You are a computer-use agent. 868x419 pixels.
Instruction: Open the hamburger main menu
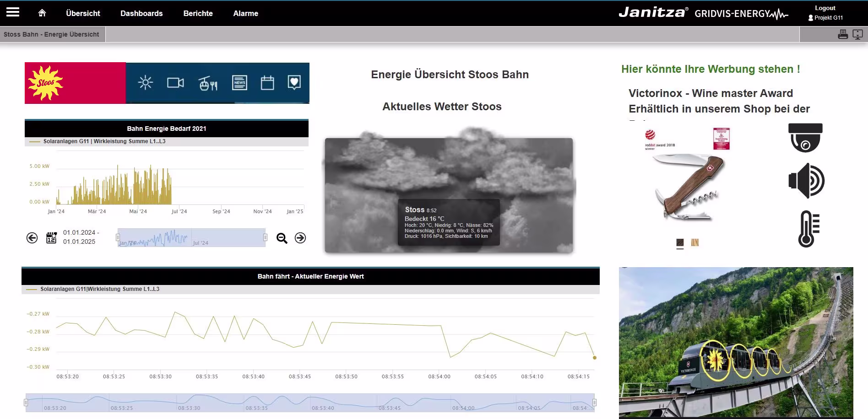tap(13, 12)
